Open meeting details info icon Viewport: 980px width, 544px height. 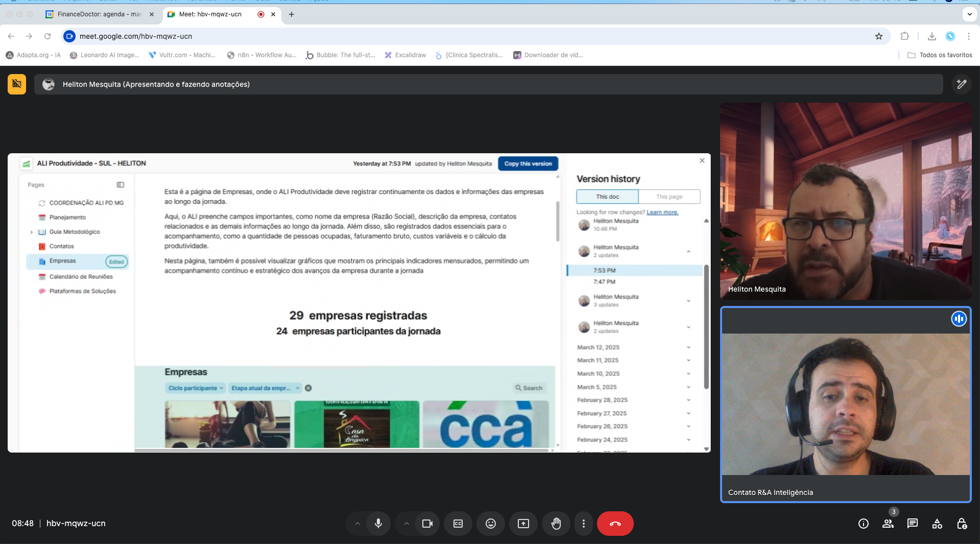[x=864, y=524]
